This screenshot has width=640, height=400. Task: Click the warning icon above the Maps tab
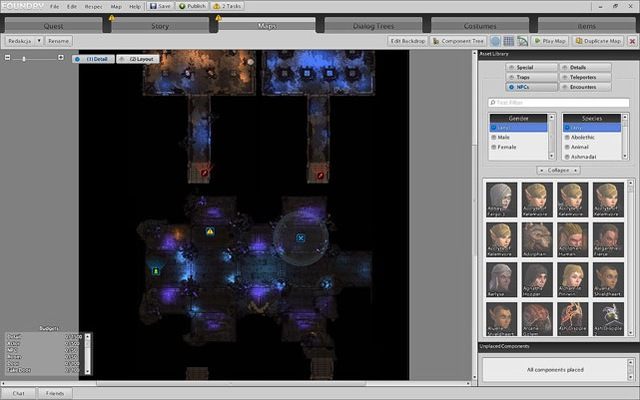[x=218, y=18]
